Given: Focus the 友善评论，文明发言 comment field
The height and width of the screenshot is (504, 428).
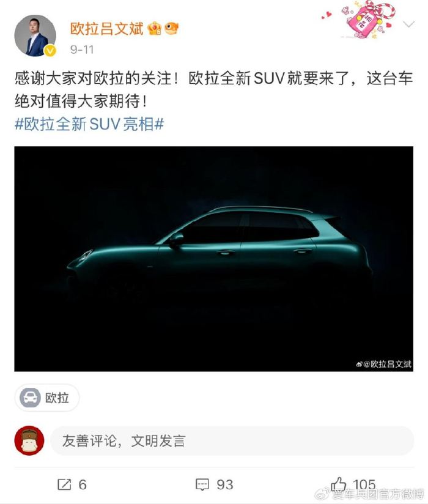Looking at the screenshot, I should (232, 440).
